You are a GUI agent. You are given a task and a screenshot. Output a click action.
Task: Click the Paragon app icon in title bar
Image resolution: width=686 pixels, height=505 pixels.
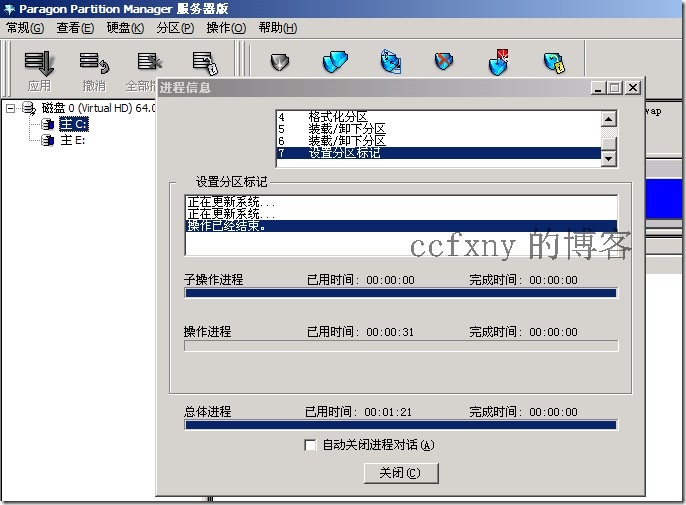pos(9,9)
